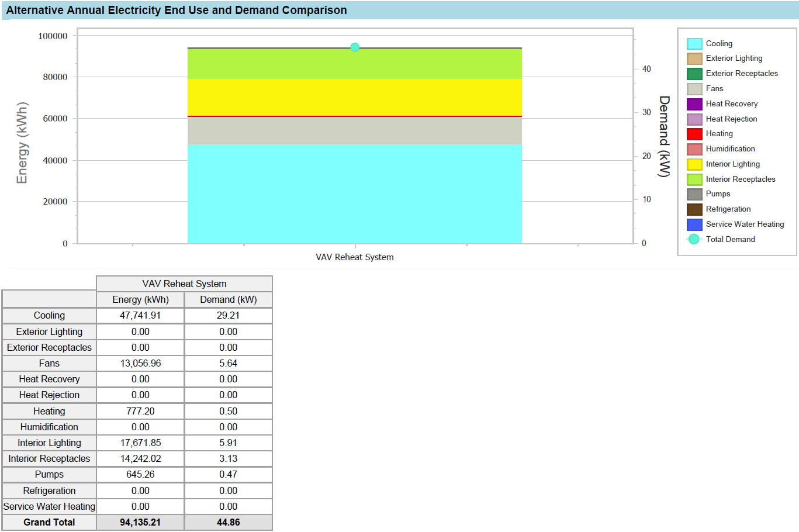Click the Cooling energy value cell
The image size is (799, 532).
[140, 315]
